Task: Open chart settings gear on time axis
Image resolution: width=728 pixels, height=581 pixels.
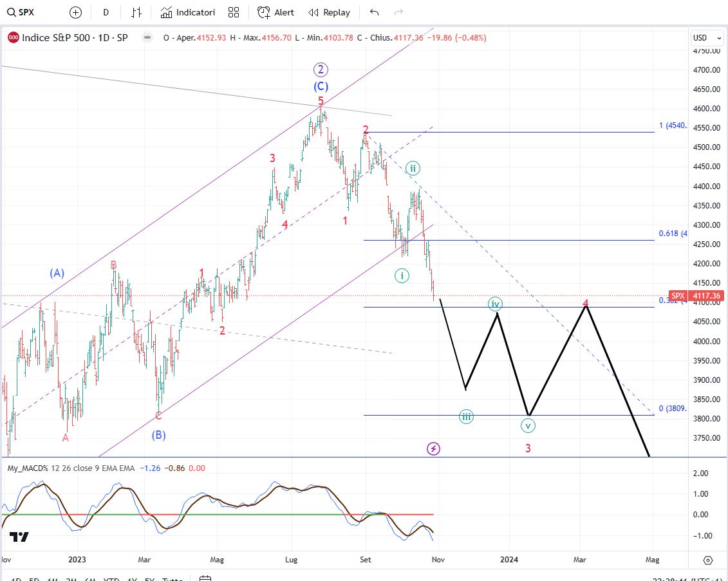Action: [707, 560]
